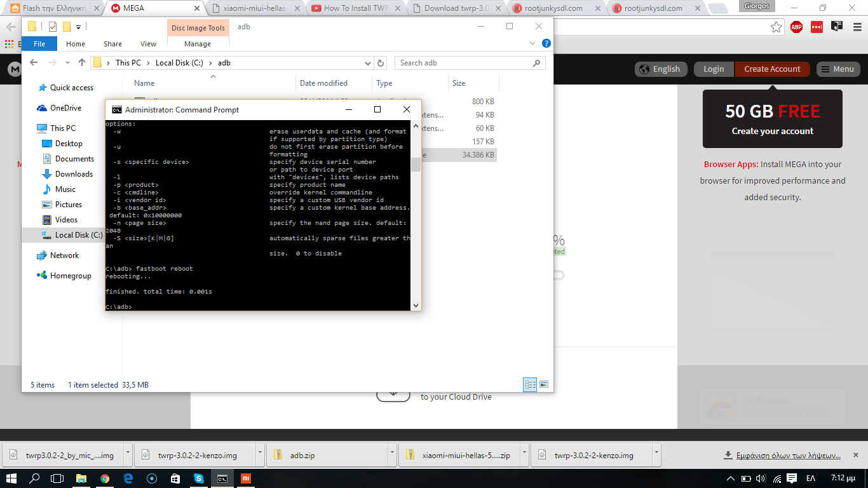868x488 pixels.
Task: Click the Search adb input field
Action: click(464, 63)
